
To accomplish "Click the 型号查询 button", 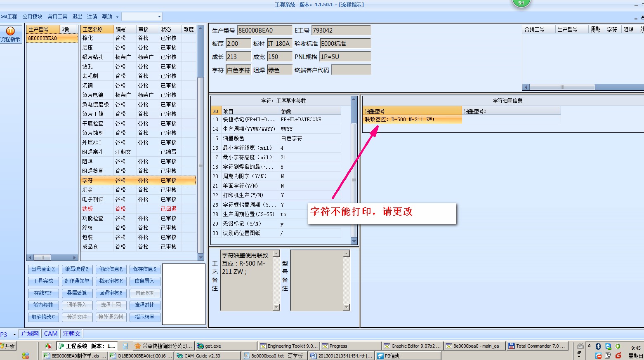I will [x=43, y=269].
